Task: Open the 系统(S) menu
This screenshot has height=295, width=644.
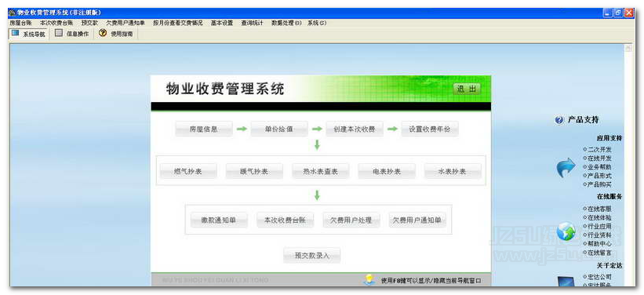Action: [x=317, y=23]
